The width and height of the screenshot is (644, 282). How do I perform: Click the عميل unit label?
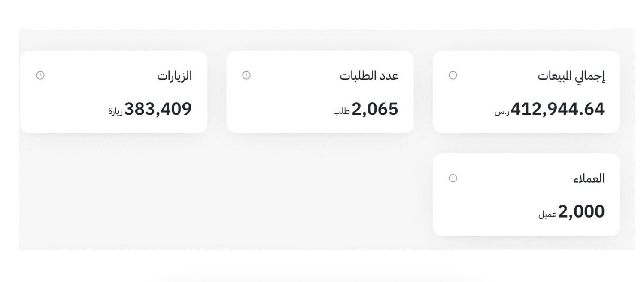tap(547, 214)
